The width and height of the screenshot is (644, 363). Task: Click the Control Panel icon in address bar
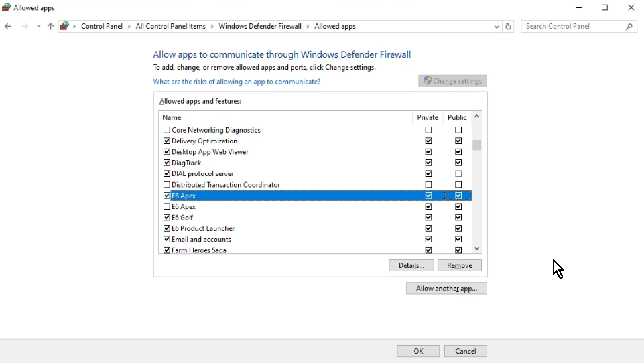64,26
